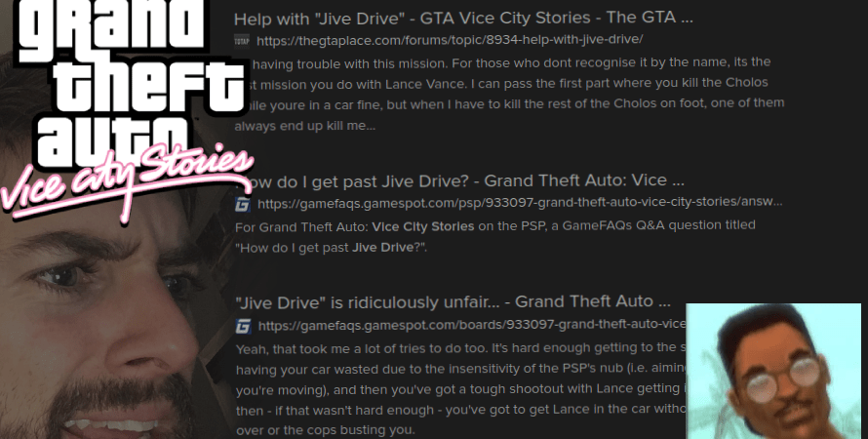
Task: Open the "Jive Drive is ridiculously unfair" result
Action: 453,302
